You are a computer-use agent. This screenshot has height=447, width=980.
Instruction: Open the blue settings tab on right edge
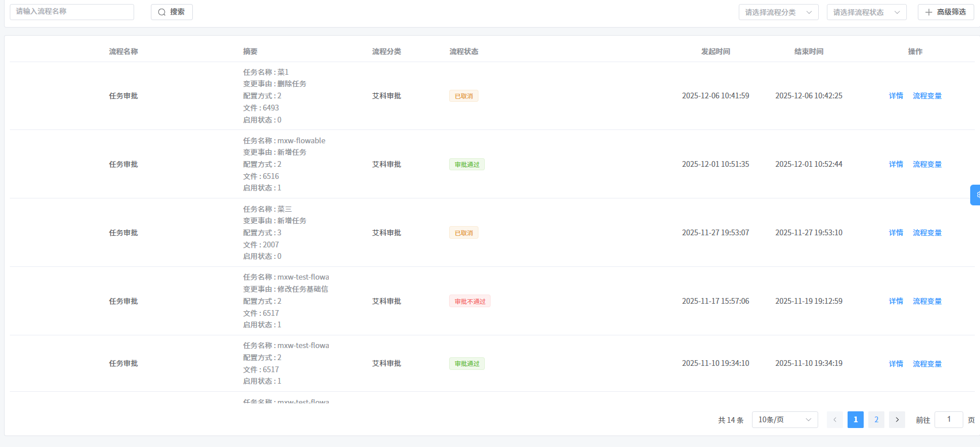975,195
